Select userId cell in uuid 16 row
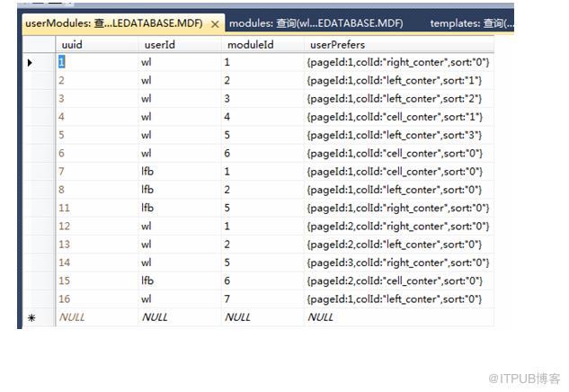The height and width of the screenshot is (392, 569). tap(180, 299)
